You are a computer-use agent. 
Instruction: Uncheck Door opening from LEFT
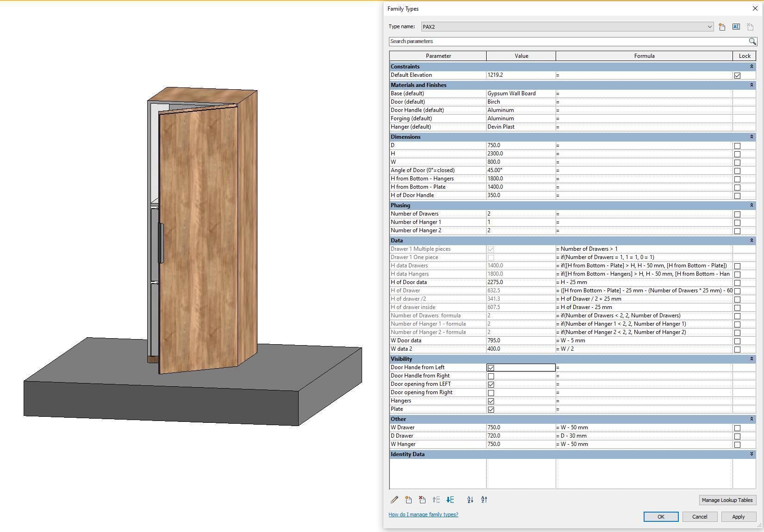click(491, 384)
